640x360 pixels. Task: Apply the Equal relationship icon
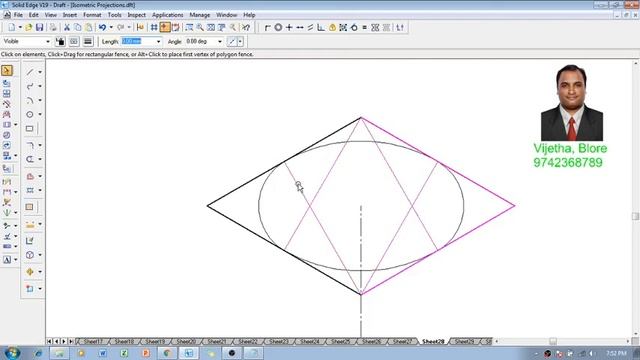364,27
